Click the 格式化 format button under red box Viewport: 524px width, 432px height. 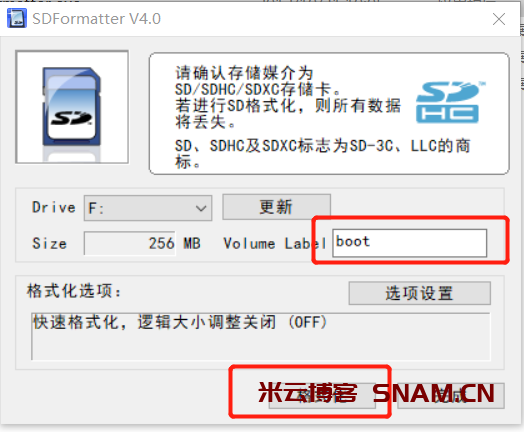point(322,396)
